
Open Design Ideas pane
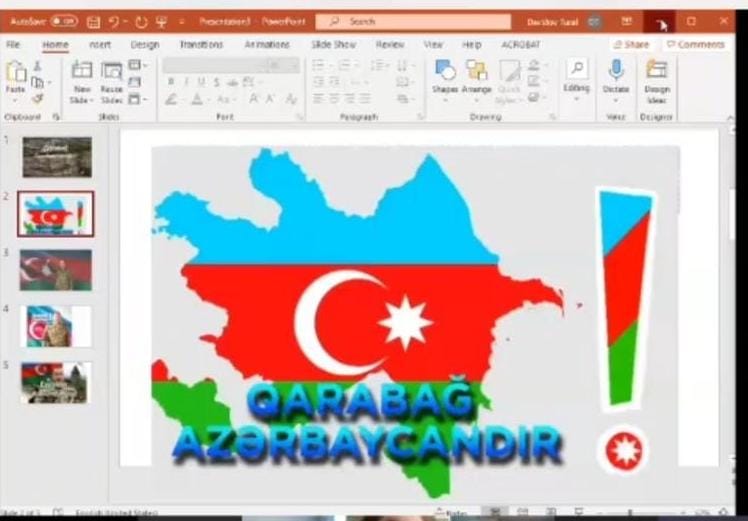coord(657,79)
